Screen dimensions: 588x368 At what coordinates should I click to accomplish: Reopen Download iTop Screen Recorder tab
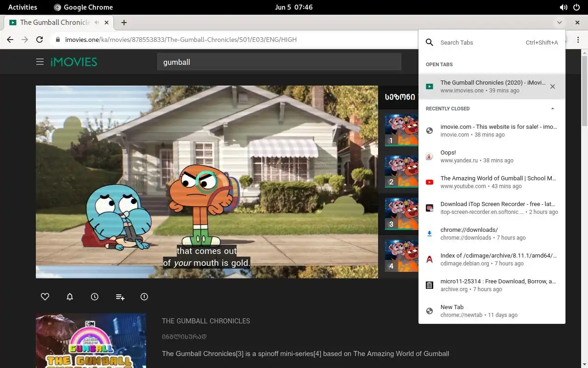[492, 208]
